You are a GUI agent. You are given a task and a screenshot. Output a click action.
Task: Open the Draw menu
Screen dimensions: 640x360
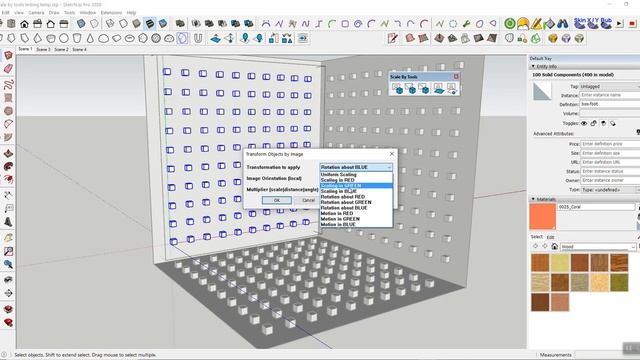pos(54,13)
